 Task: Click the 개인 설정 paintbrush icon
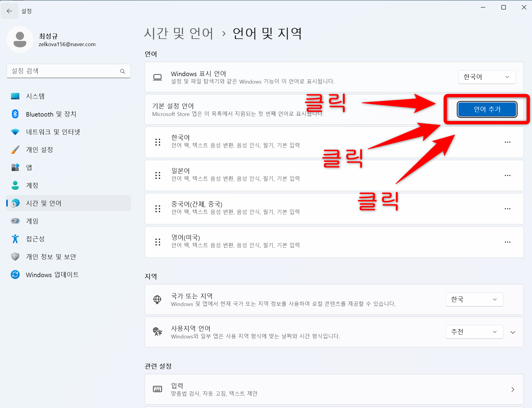15,150
